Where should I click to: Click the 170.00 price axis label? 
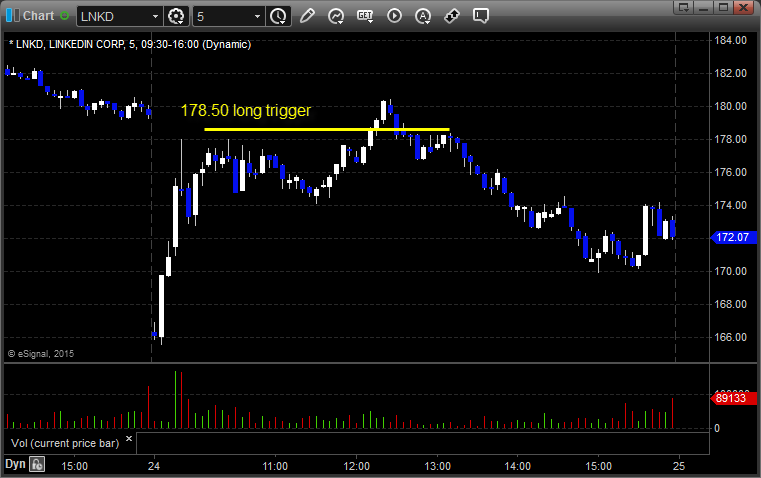[x=730, y=271]
